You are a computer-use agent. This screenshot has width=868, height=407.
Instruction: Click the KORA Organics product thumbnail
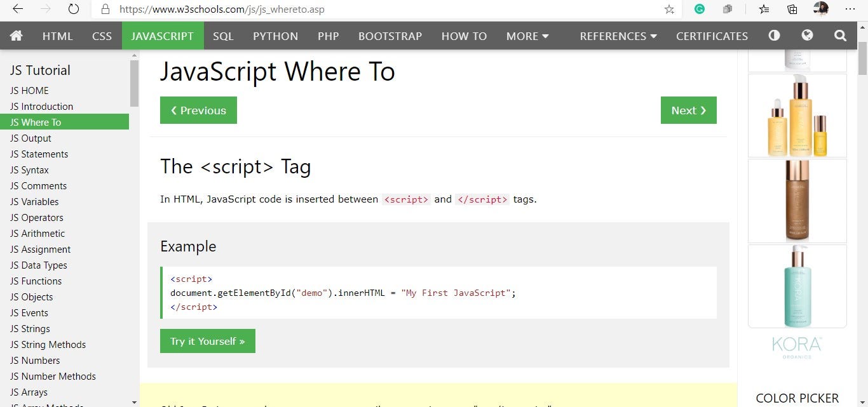tap(797, 286)
